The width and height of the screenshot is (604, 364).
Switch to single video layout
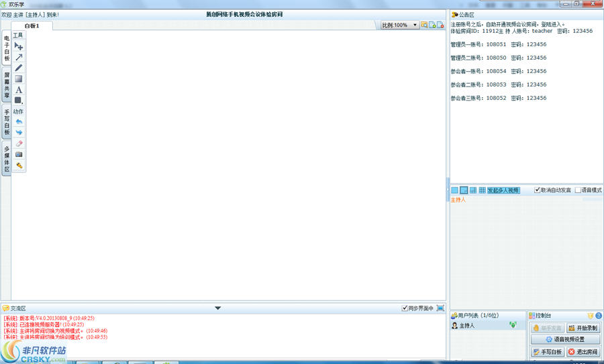coord(454,190)
